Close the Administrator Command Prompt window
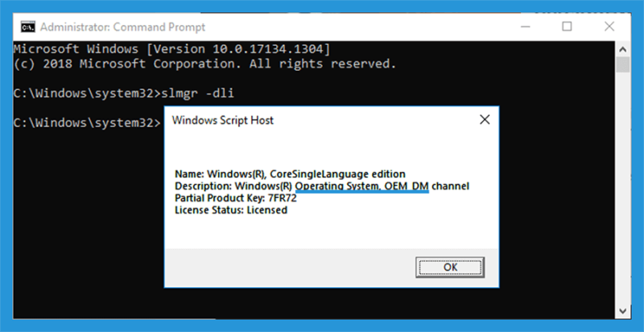Viewport: 644px width, 332px height. click(609, 27)
